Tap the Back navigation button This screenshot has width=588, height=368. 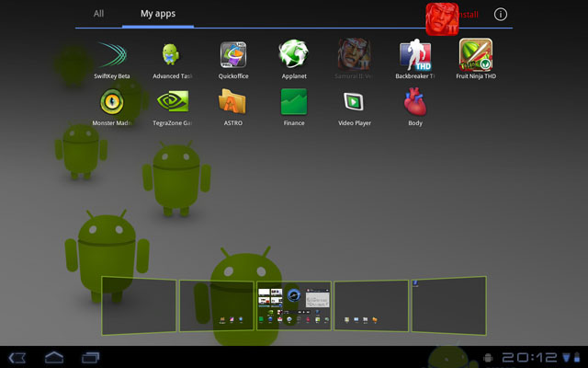click(17, 358)
